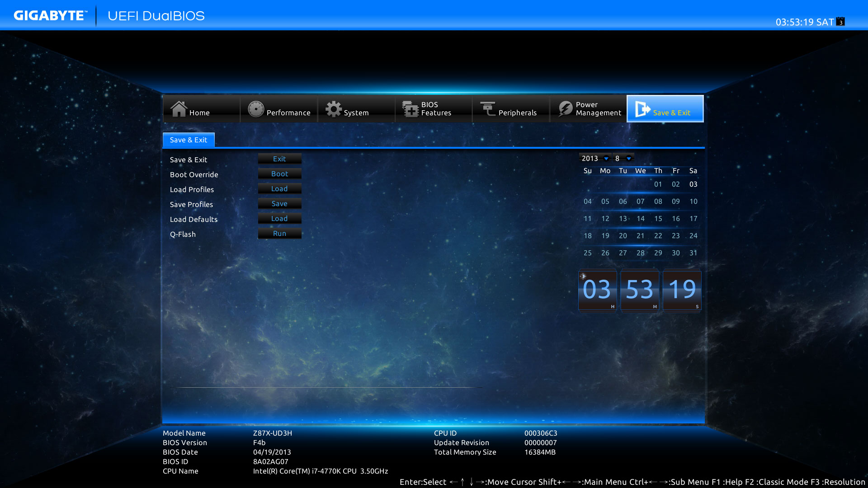Open the Performance menu tab
The width and height of the screenshot is (868, 488).
pyautogui.click(x=278, y=109)
